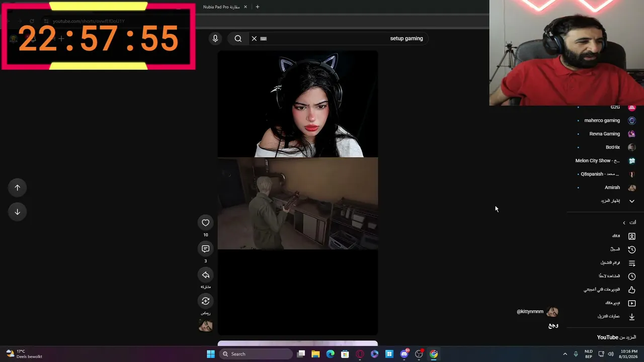This screenshot has width=644, height=362.
Task: Share this Short via arrow icon
Action: [205, 275]
